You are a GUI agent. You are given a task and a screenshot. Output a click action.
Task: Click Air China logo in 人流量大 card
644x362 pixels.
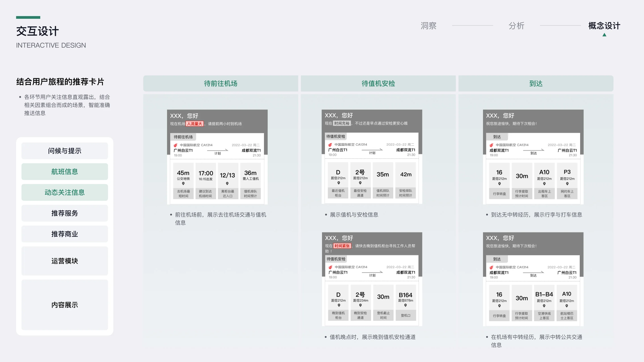point(176,145)
